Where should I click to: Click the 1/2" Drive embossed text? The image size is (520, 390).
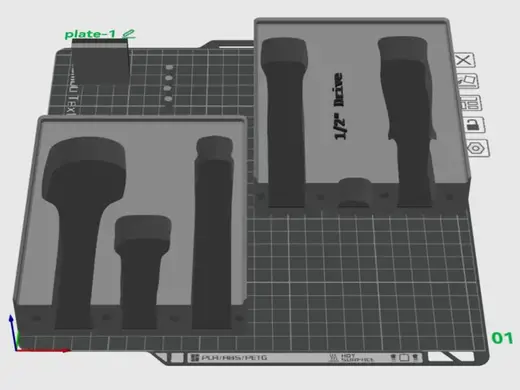(x=339, y=106)
